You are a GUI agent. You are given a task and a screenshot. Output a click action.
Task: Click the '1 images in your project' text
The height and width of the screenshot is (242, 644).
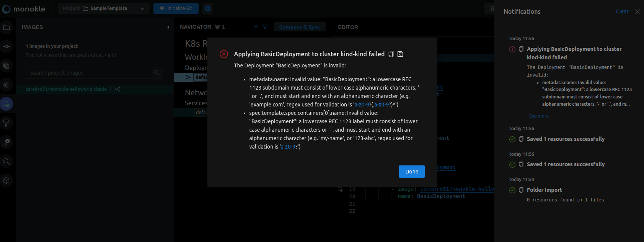[x=52, y=46]
